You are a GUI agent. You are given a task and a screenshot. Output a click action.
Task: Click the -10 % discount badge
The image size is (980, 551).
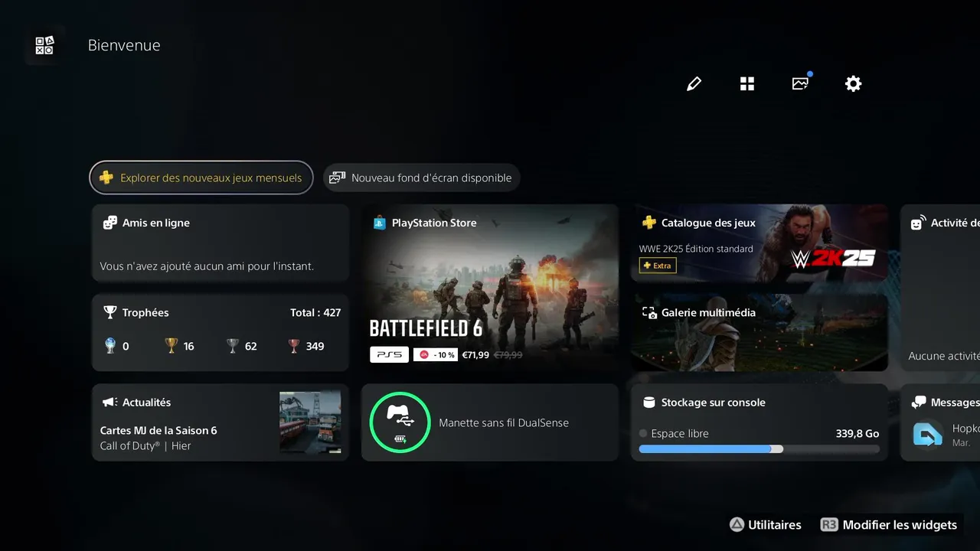point(436,355)
